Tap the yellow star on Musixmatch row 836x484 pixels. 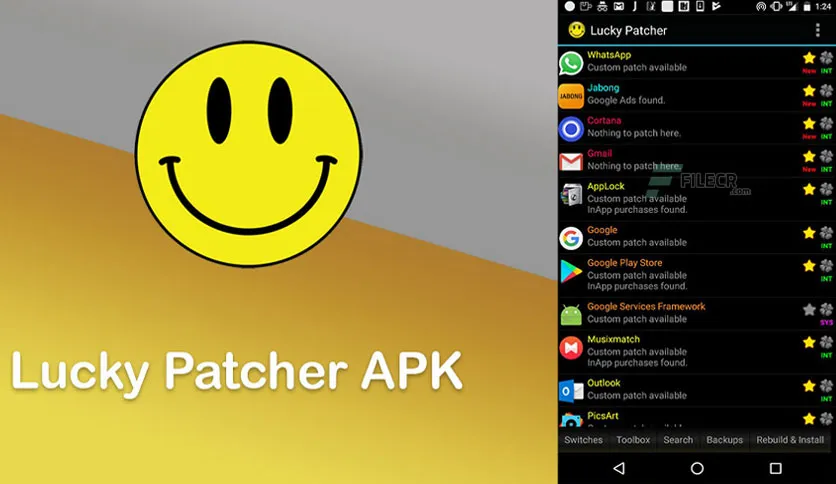tap(809, 342)
